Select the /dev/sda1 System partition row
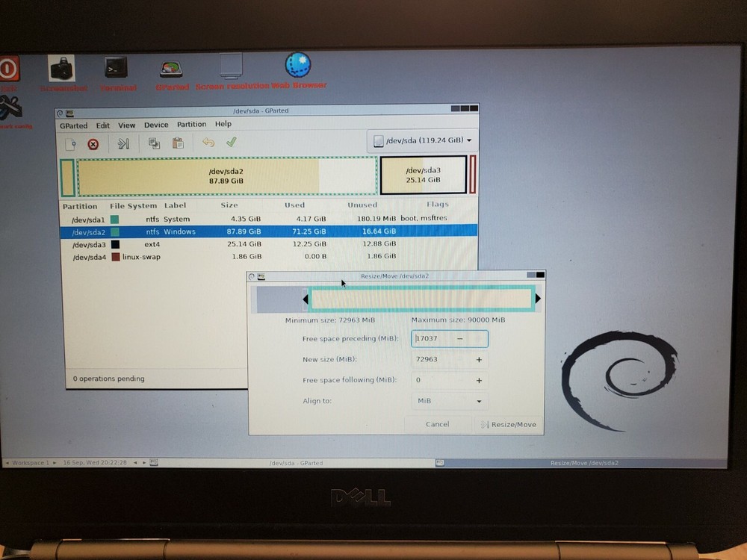The width and height of the screenshot is (747, 560). 268,219
